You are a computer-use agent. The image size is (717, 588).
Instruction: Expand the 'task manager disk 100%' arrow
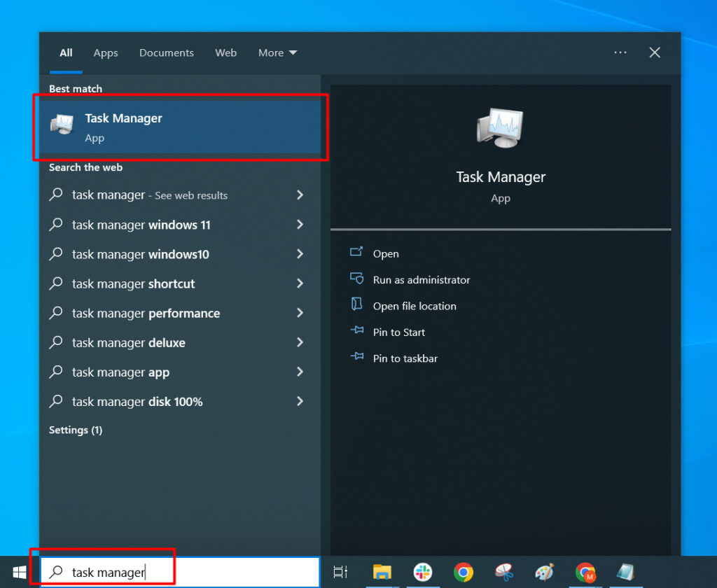click(x=300, y=402)
